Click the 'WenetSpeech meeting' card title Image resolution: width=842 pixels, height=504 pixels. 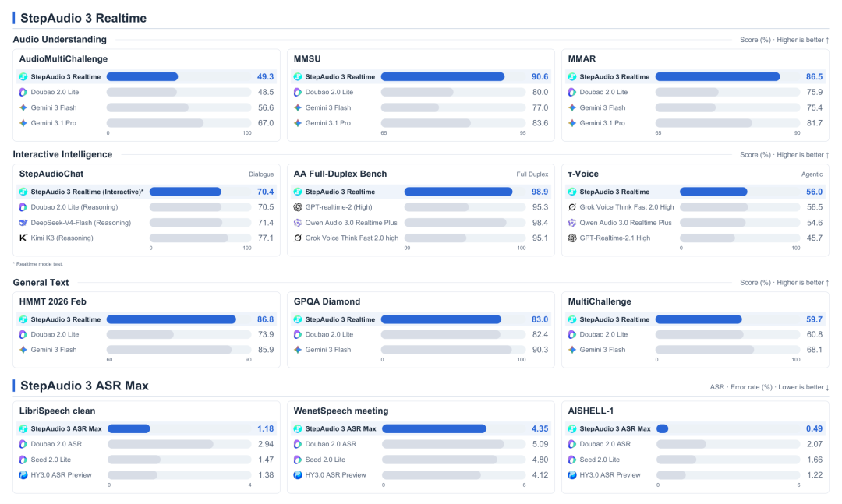coord(341,411)
